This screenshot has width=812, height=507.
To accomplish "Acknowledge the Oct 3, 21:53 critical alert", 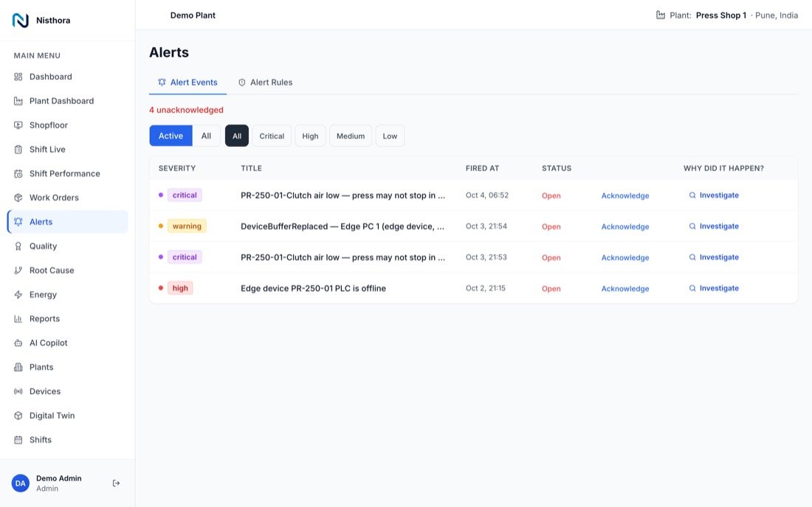I will tap(625, 258).
